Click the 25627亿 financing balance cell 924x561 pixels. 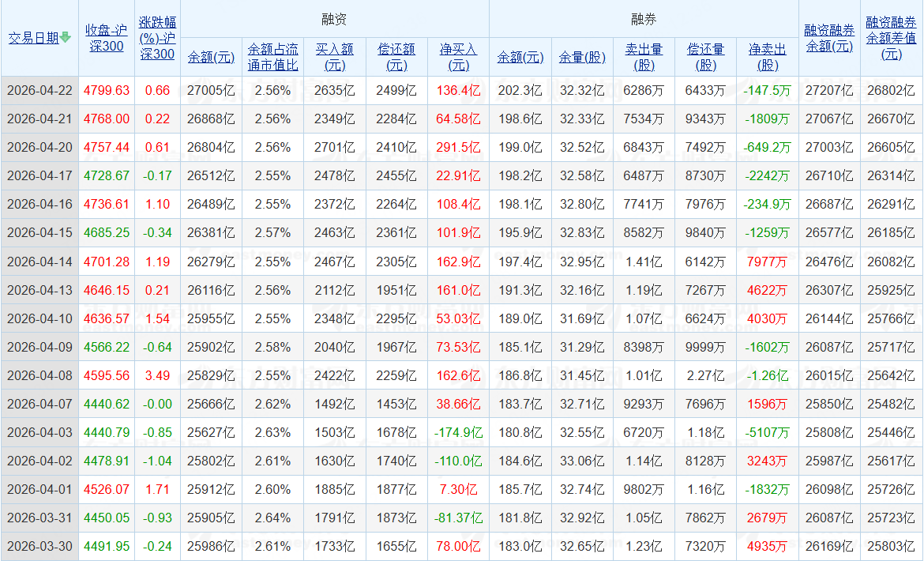point(211,432)
